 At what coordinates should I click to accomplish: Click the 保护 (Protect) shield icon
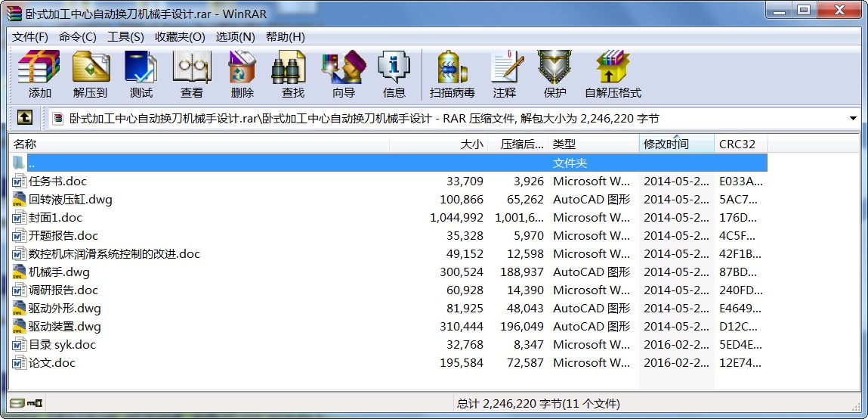pyautogui.click(x=554, y=74)
